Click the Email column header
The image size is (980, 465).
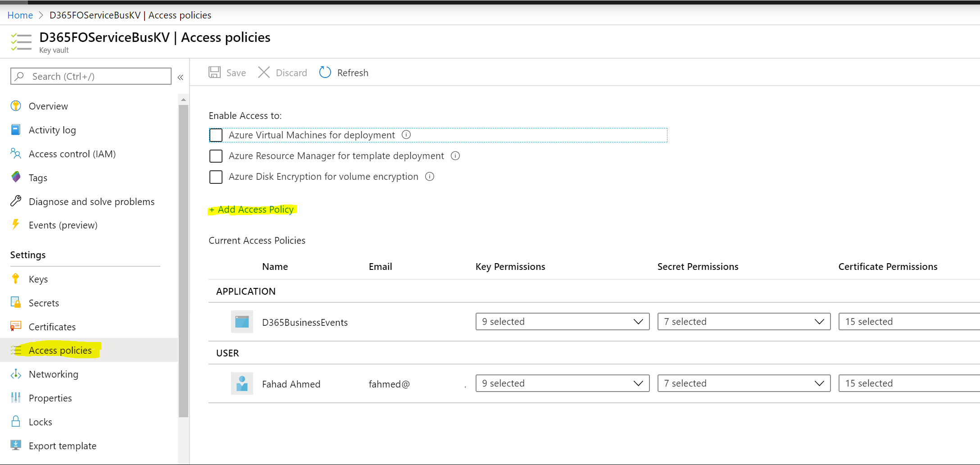click(380, 267)
